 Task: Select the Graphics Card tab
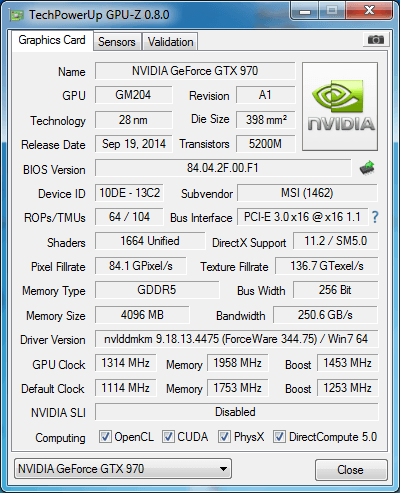[x=52, y=40]
